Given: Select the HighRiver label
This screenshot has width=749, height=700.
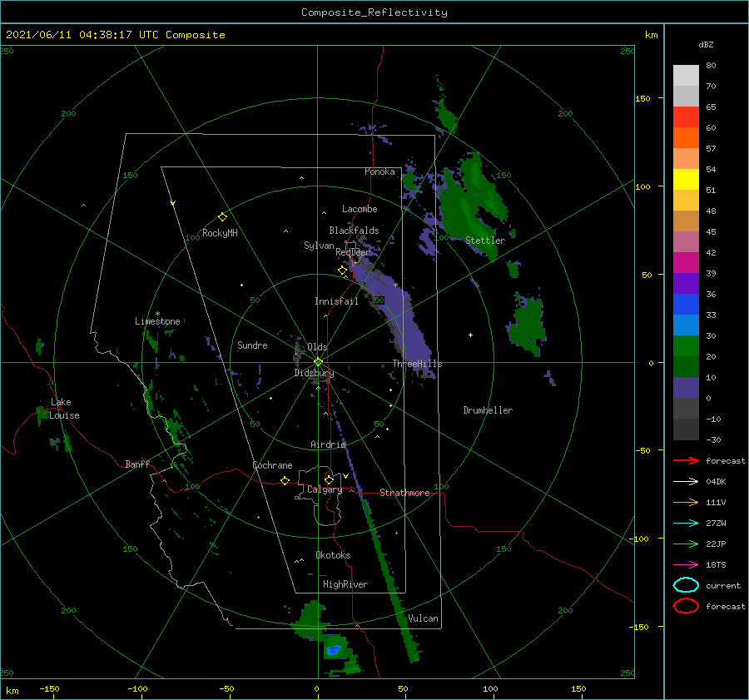Looking at the screenshot, I should tap(345, 584).
